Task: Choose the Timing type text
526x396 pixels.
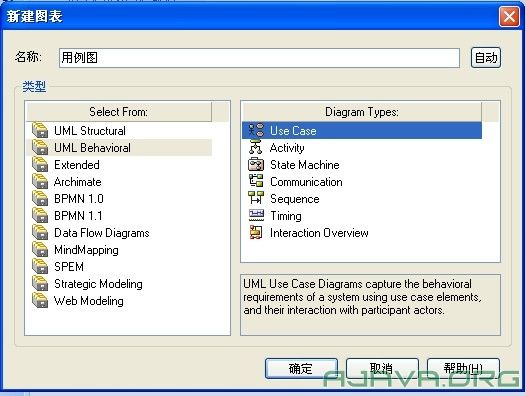Action: (x=286, y=216)
